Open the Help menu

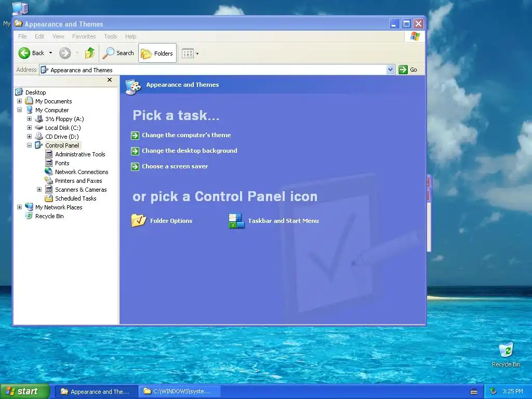[130, 36]
